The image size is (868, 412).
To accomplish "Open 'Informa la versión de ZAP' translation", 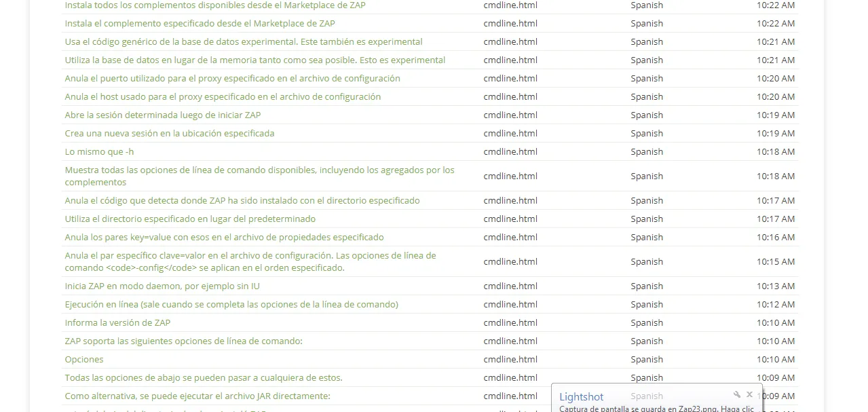I will click(x=118, y=322).
